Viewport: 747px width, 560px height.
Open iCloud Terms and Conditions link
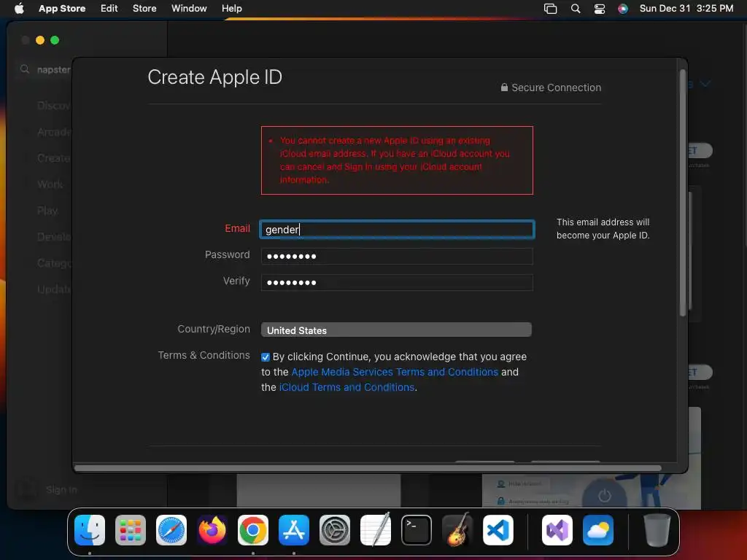pos(347,387)
